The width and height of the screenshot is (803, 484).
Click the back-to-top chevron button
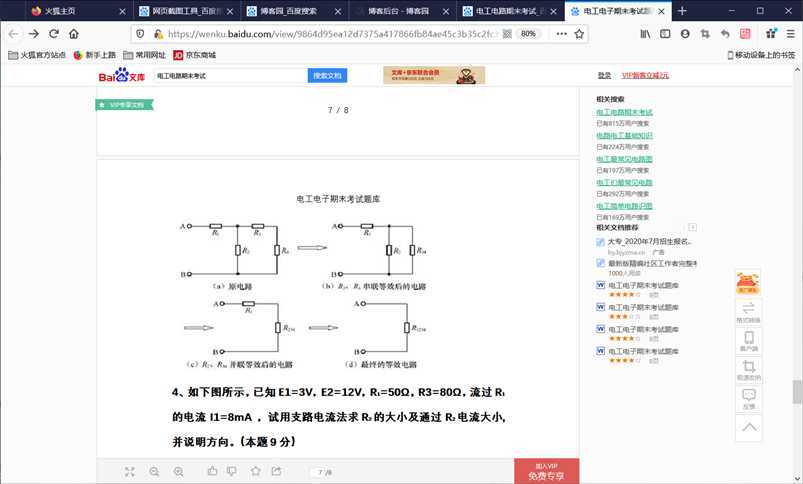pos(748,428)
